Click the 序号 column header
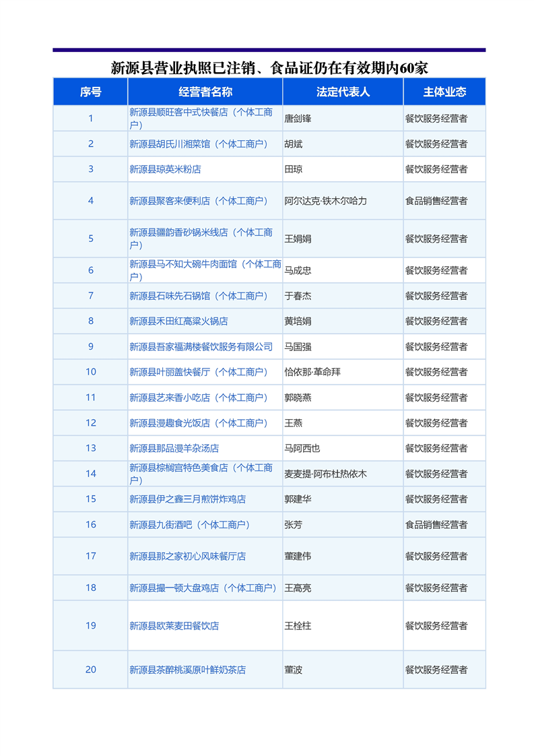This screenshot has width=534, height=756. 90,92
